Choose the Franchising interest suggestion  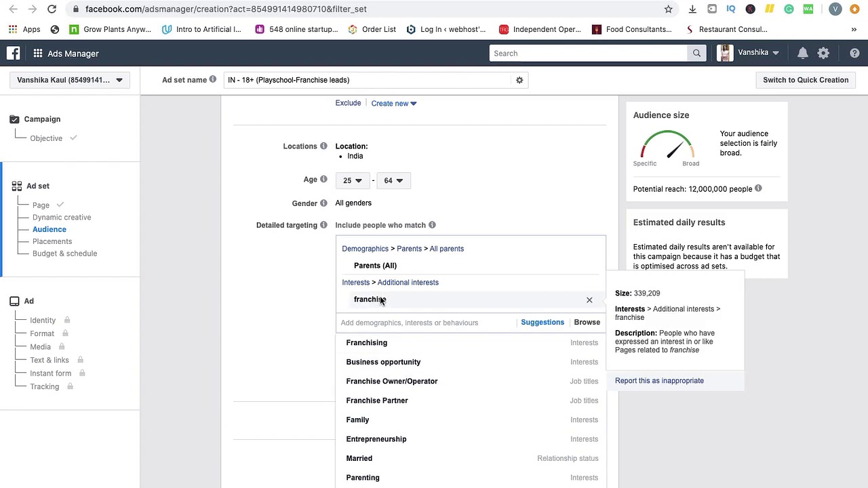tap(471, 343)
